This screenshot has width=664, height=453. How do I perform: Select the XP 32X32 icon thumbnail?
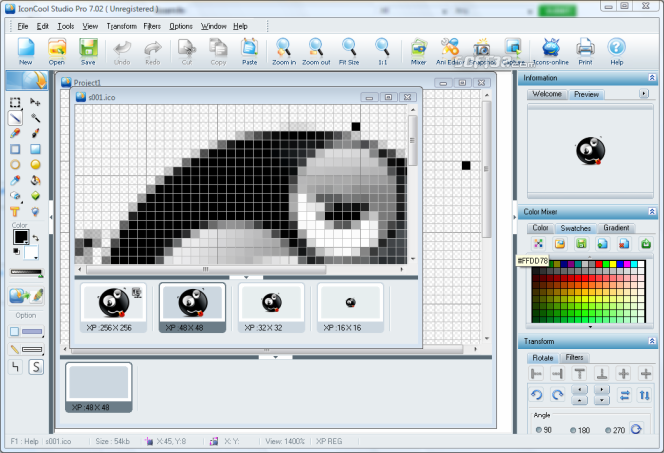[271, 307]
